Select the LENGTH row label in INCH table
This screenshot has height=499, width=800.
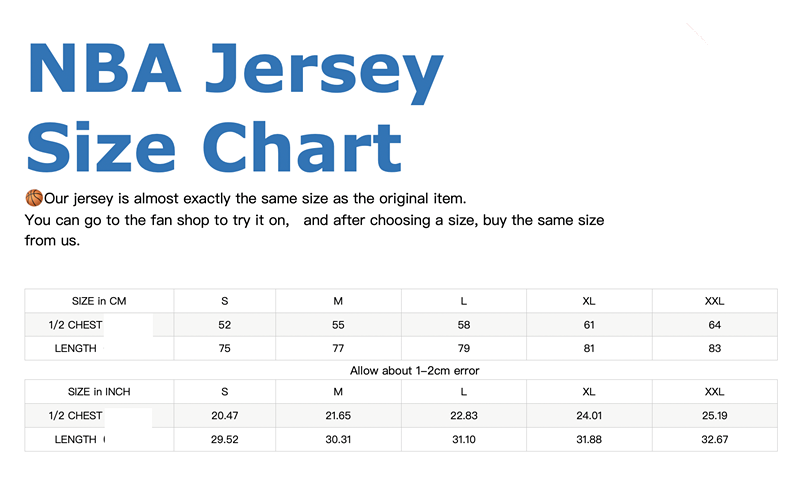tap(77, 439)
